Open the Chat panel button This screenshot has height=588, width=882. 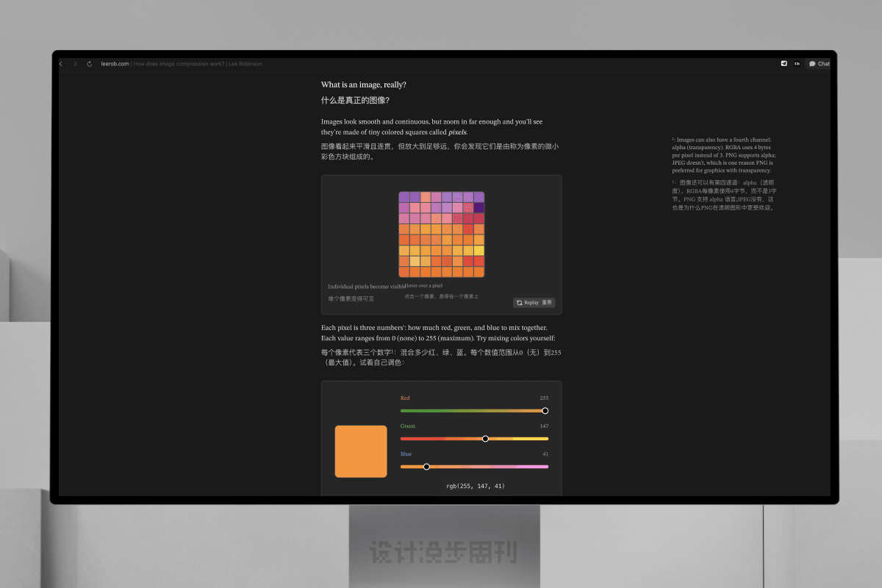click(x=819, y=64)
